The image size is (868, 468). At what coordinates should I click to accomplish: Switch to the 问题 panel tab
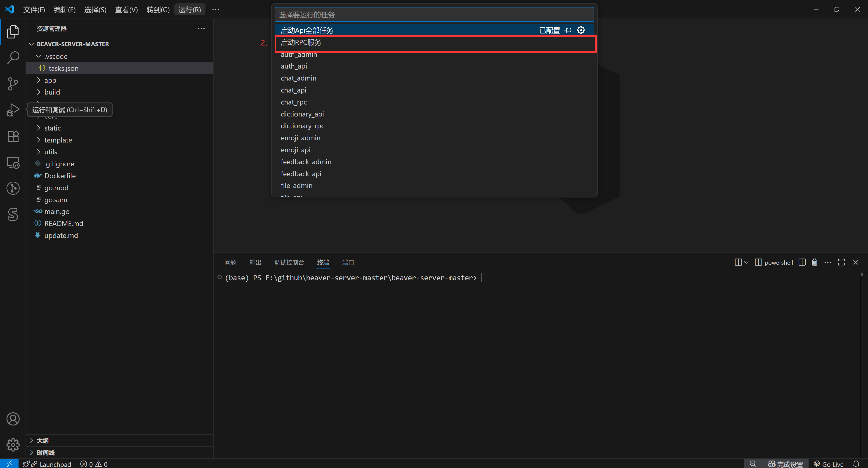click(x=230, y=262)
